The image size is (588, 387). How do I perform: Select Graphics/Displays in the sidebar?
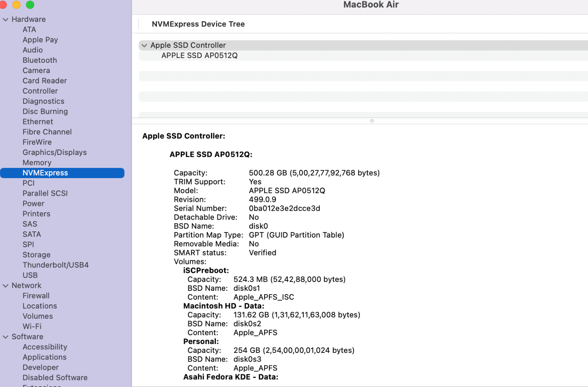pyautogui.click(x=54, y=152)
